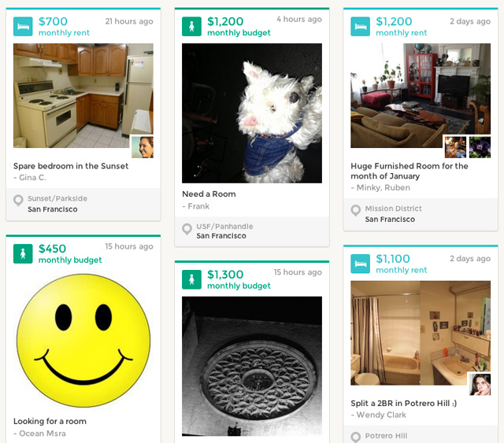Click the person icon on Frank's $1,200 listing
504x443 pixels.
click(191, 26)
